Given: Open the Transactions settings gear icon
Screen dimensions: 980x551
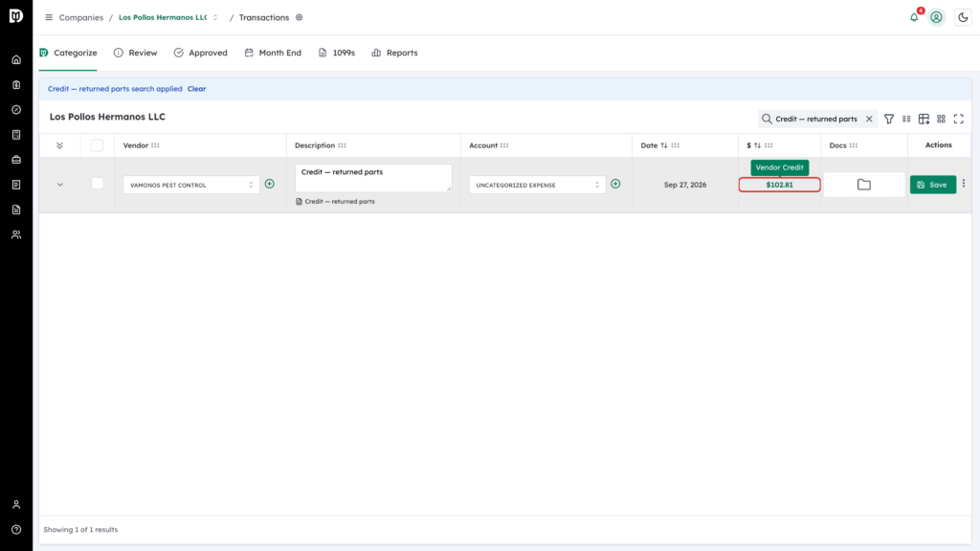Looking at the screenshot, I should pos(300,17).
